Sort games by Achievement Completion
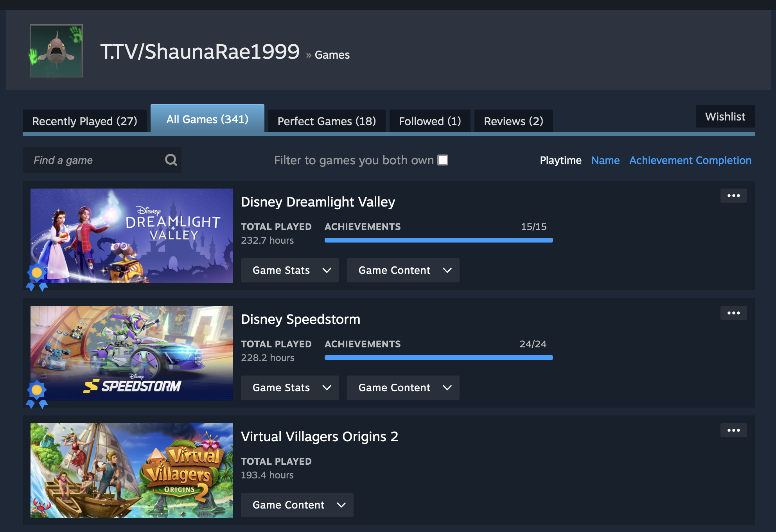 (x=690, y=160)
